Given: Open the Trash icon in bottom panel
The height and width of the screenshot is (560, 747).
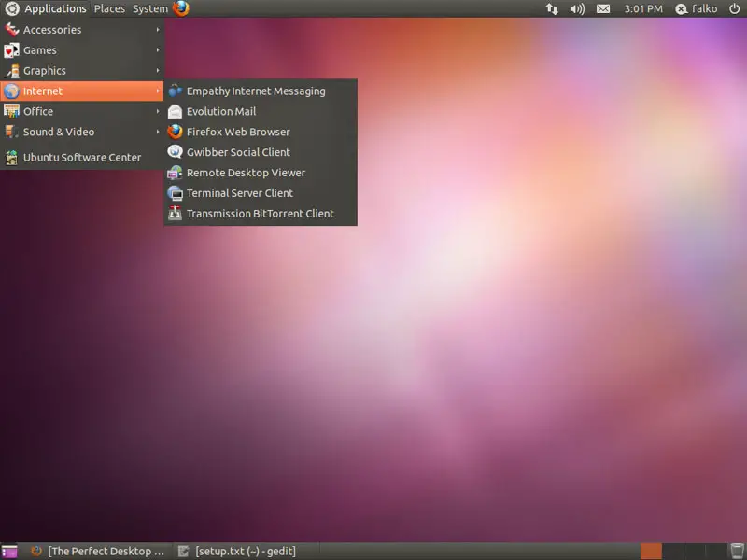Looking at the screenshot, I should tap(737, 551).
